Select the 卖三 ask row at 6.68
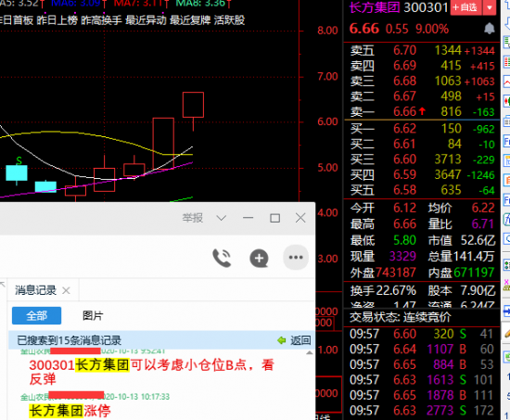Screen dimensions: 510x420 (422, 81)
